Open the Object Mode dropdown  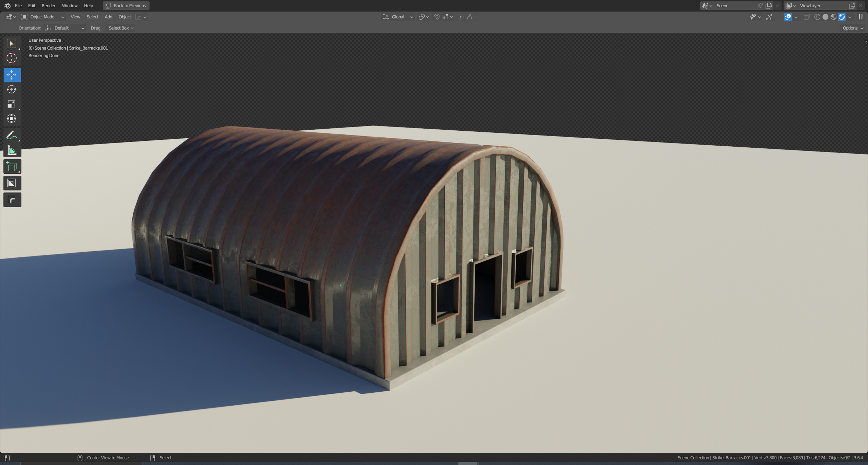click(x=43, y=17)
